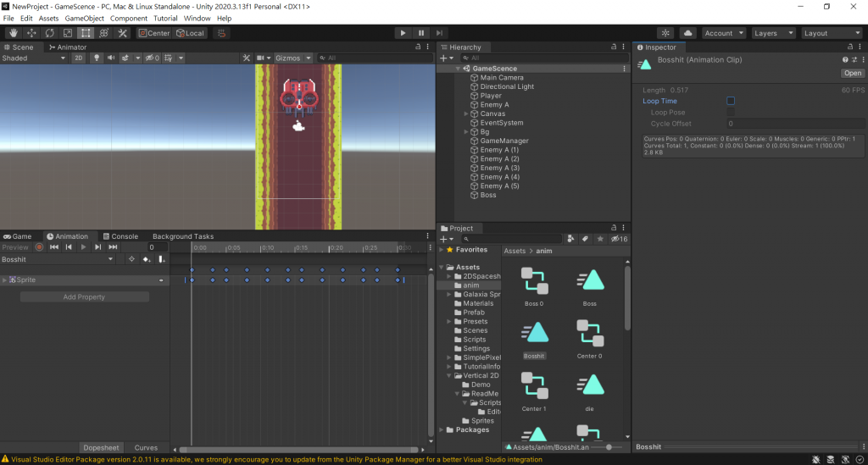Enable animation recording mode
This screenshot has height=465, width=868.
(x=39, y=247)
